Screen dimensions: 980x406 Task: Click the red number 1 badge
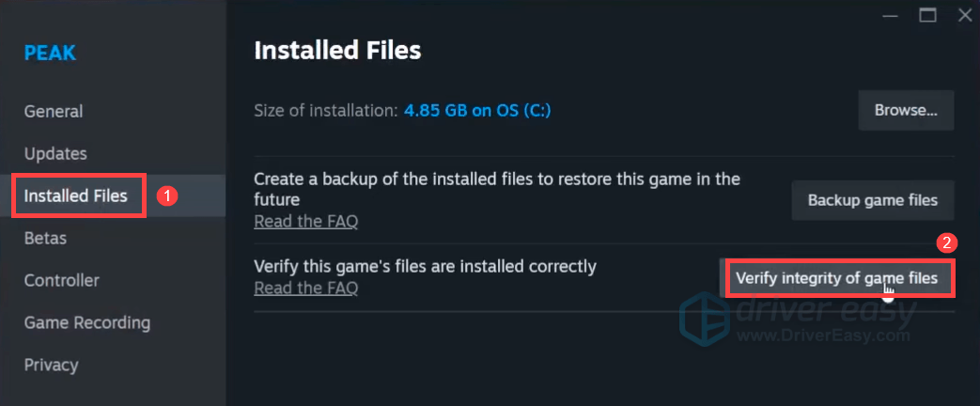point(167,195)
